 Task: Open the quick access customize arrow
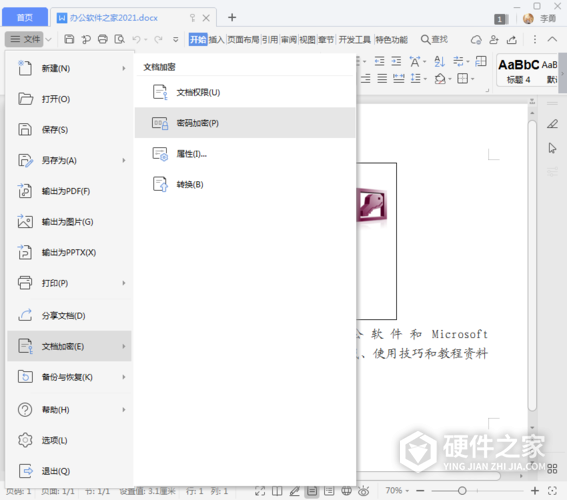[x=175, y=39]
